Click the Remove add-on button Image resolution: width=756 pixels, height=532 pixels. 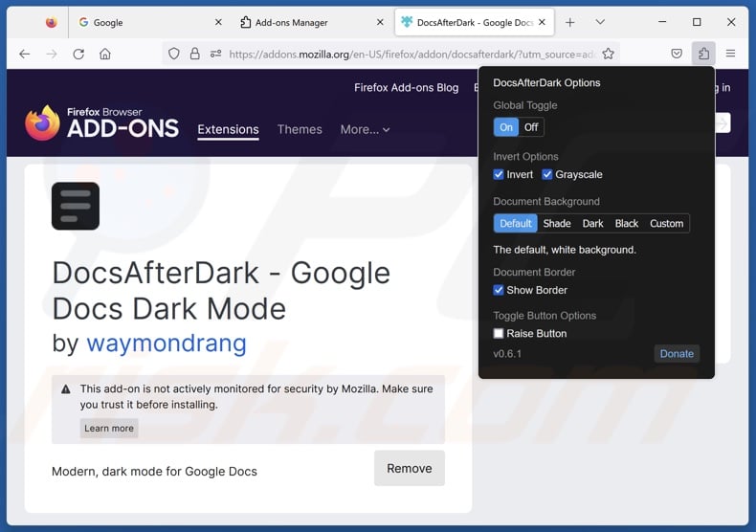pos(410,469)
